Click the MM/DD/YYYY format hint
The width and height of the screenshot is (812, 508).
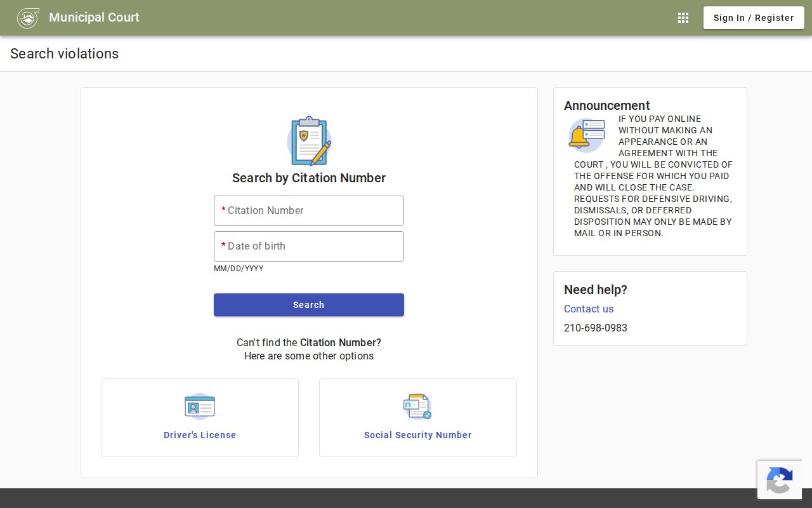[239, 269]
